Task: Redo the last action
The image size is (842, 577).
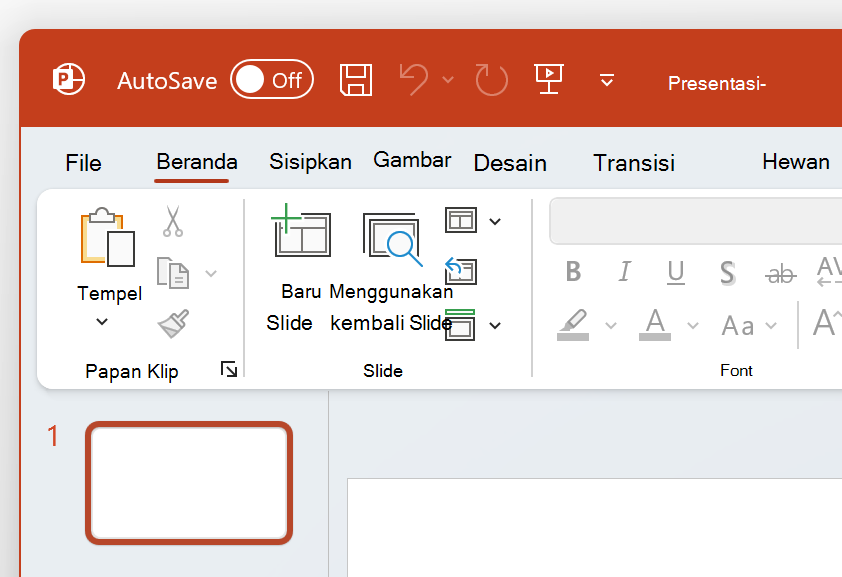Action: coord(491,80)
